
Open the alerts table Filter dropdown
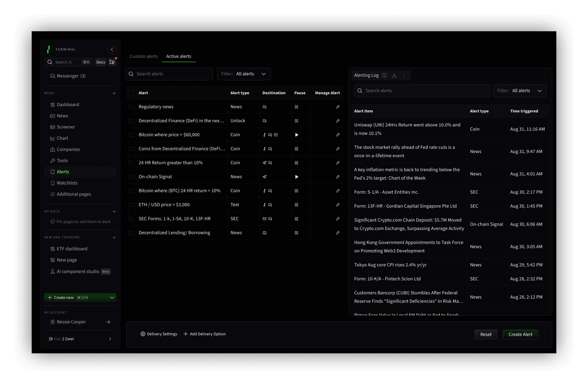click(x=244, y=74)
